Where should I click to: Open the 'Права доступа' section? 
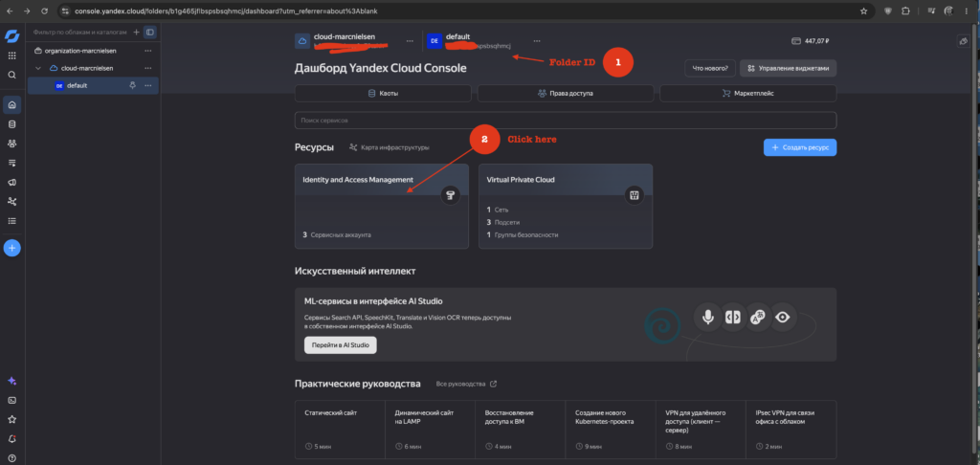click(x=566, y=93)
